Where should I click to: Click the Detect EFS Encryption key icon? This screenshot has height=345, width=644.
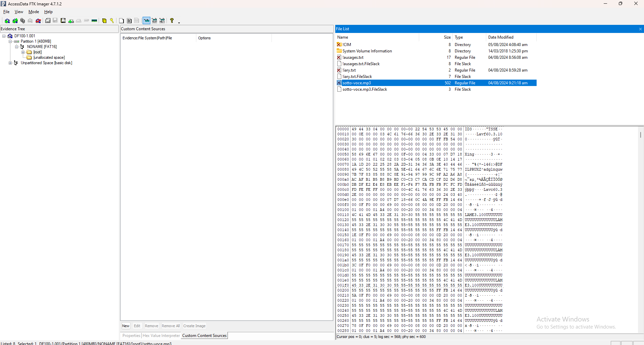pos(112,21)
